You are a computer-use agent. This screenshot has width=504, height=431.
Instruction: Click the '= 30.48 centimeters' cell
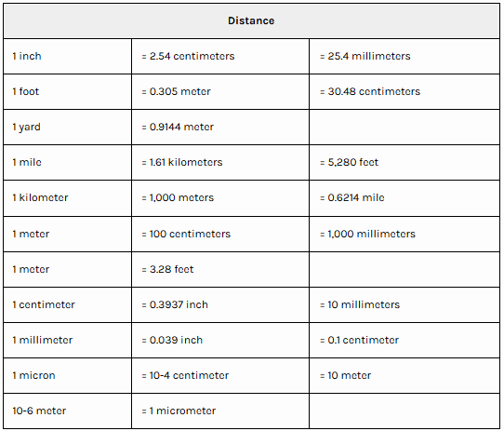tap(405, 92)
